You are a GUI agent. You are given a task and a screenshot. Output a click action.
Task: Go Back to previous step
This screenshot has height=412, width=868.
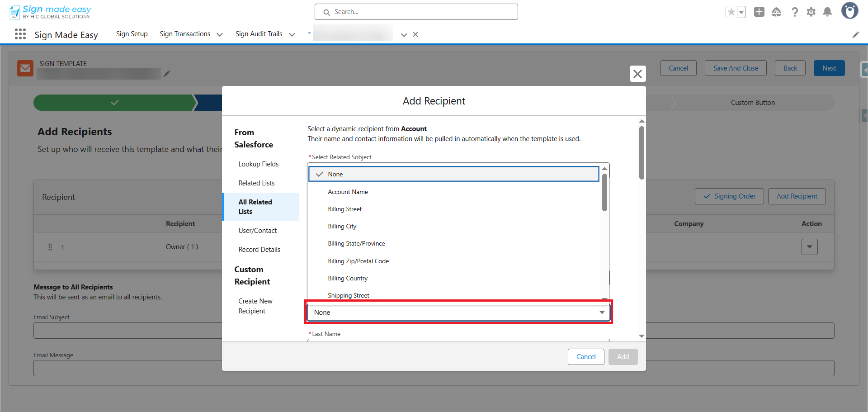click(790, 68)
